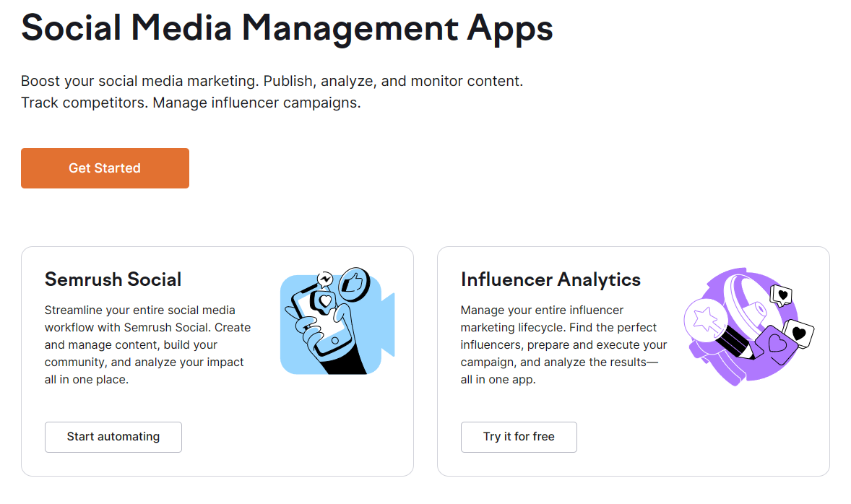Click the Start automating button

pyautogui.click(x=113, y=437)
